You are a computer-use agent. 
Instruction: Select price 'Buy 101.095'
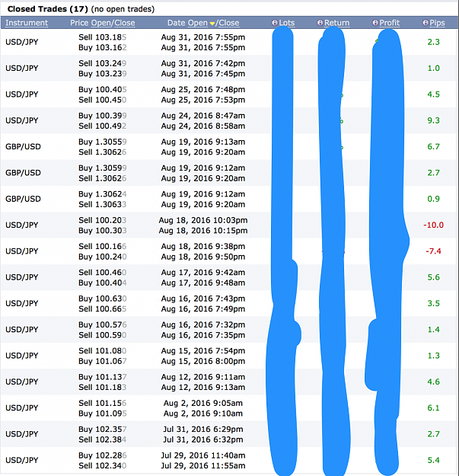coord(103,413)
